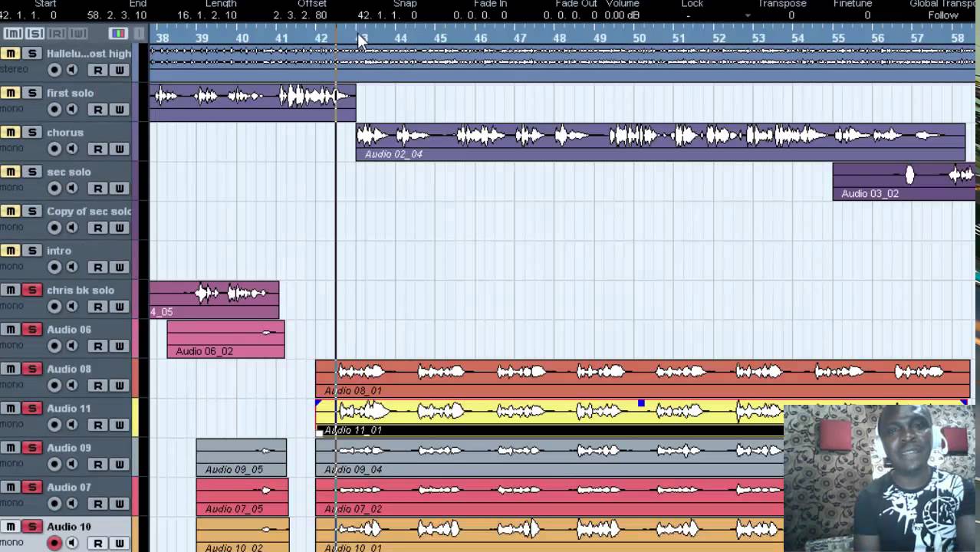Viewport: 980px width, 552px height.
Task: Record-enable the sec solo track
Action: (x=54, y=189)
